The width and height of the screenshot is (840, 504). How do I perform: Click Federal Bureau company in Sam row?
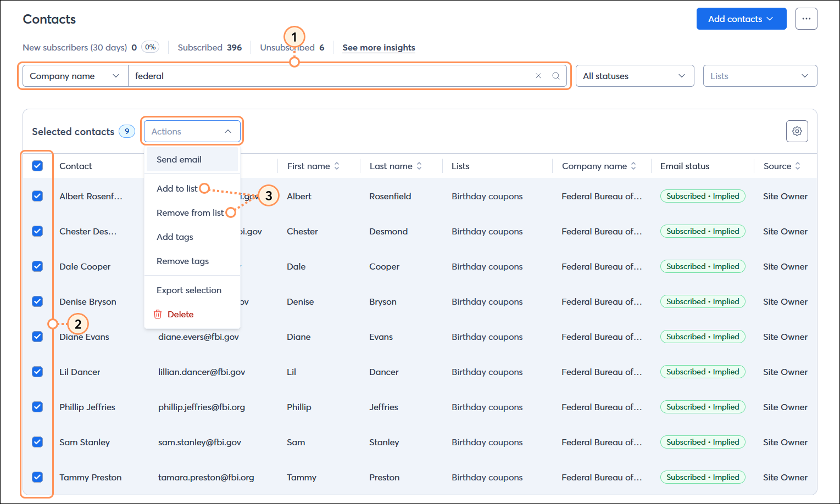tap(602, 442)
